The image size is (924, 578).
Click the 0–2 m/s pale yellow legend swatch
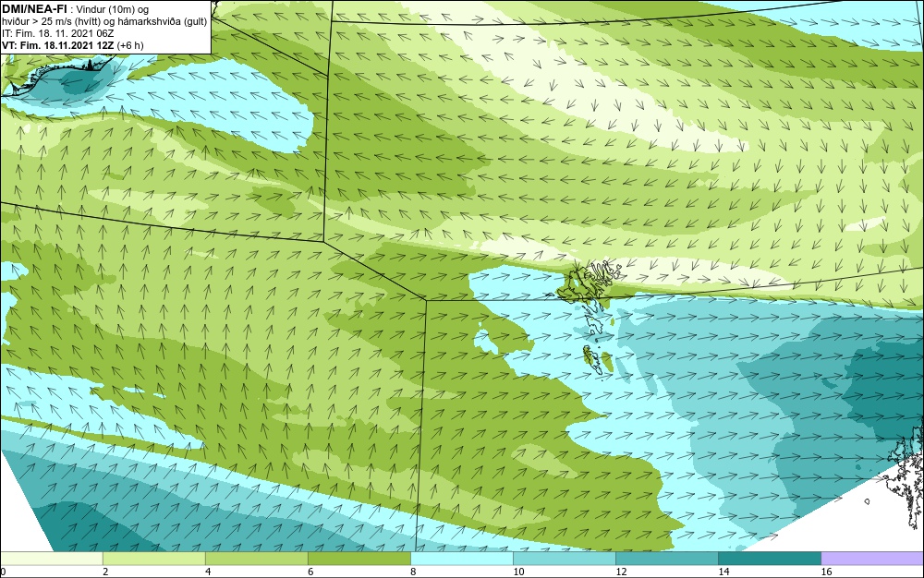tap(51, 559)
